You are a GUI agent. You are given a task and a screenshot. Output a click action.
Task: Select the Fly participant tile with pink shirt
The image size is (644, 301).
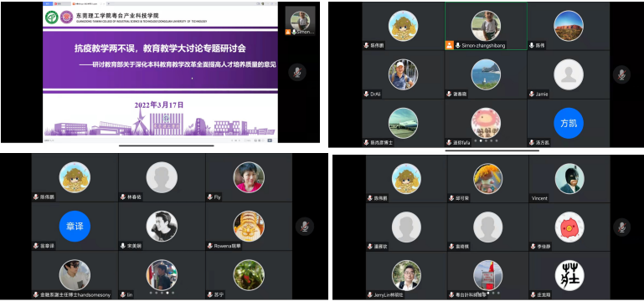coord(249,177)
